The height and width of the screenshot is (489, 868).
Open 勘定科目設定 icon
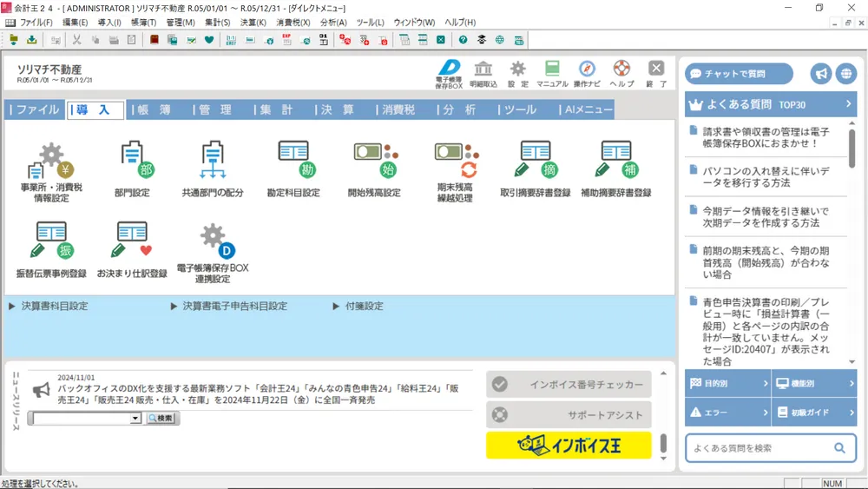[293, 162]
